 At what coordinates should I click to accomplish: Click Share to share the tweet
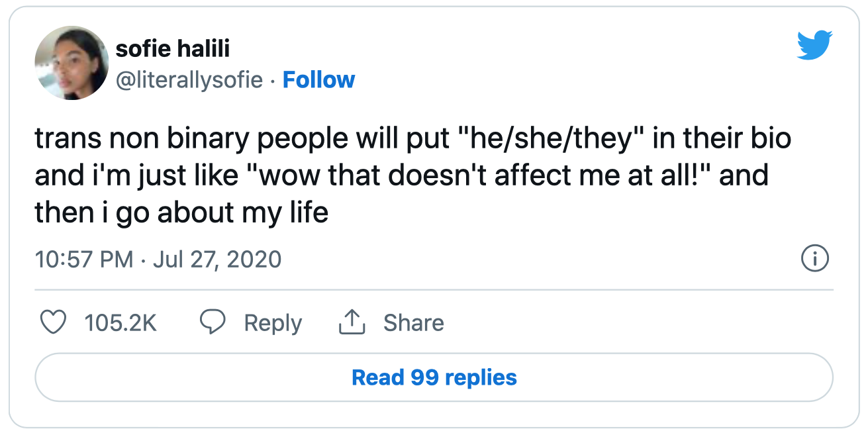tap(413, 323)
